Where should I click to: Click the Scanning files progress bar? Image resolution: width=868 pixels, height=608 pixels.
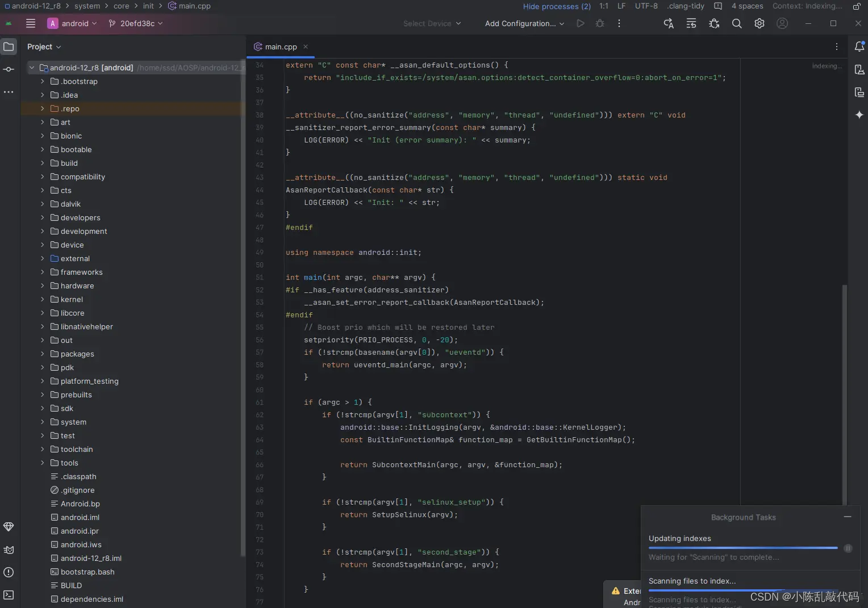point(743,590)
